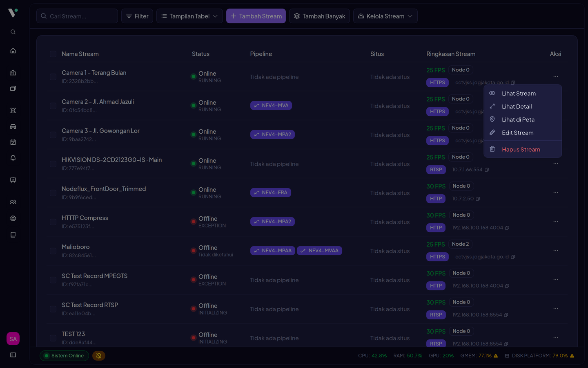Check the SC Test Record MPEGTS checkbox
The height and width of the screenshot is (368, 588).
(x=53, y=280)
